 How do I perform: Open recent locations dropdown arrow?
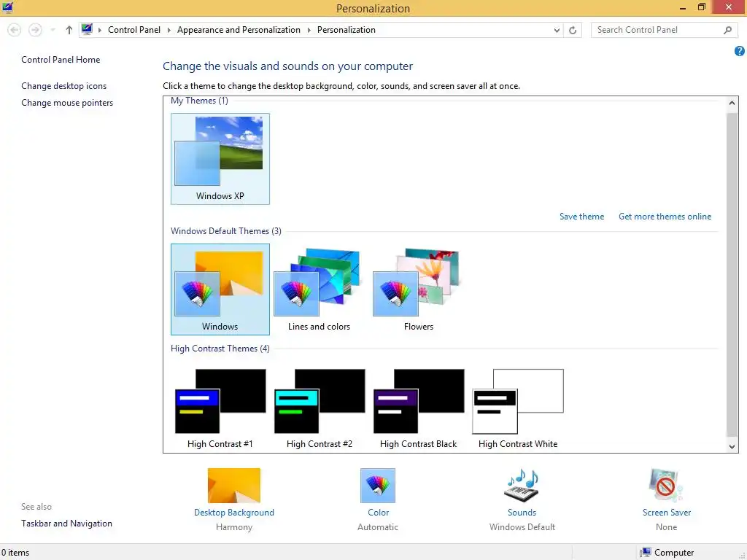click(53, 30)
